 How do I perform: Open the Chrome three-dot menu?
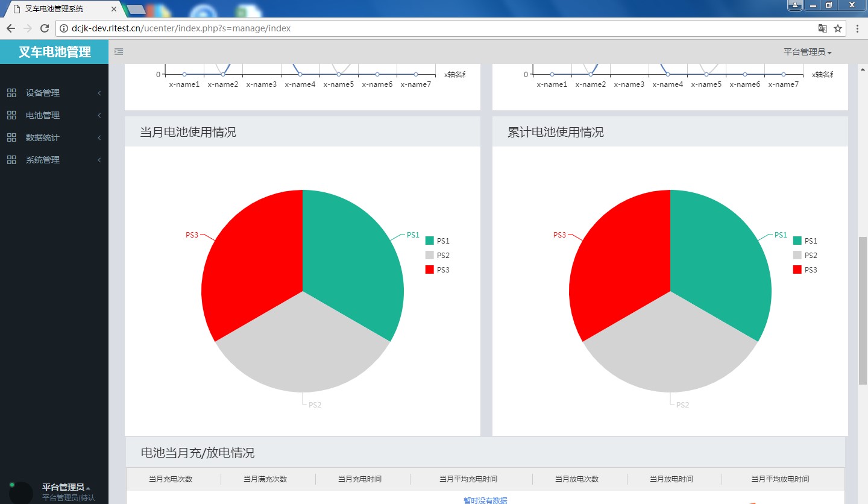(857, 28)
